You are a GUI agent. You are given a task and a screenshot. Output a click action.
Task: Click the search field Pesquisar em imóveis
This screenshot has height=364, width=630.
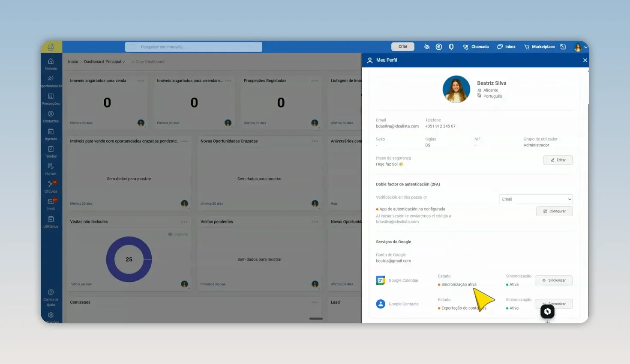click(x=194, y=47)
